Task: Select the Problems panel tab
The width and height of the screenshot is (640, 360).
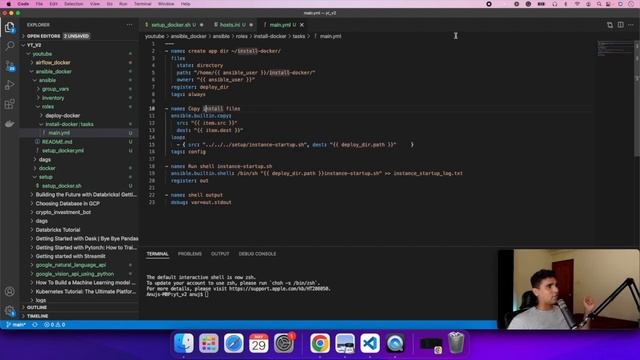Action: pyautogui.click(x=190, y=254)
